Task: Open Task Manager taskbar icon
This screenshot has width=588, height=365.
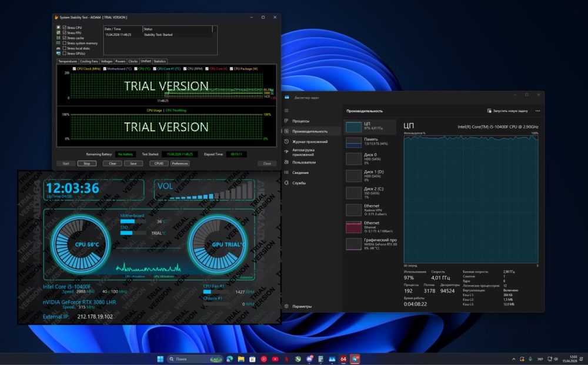Action: [332, 359]
